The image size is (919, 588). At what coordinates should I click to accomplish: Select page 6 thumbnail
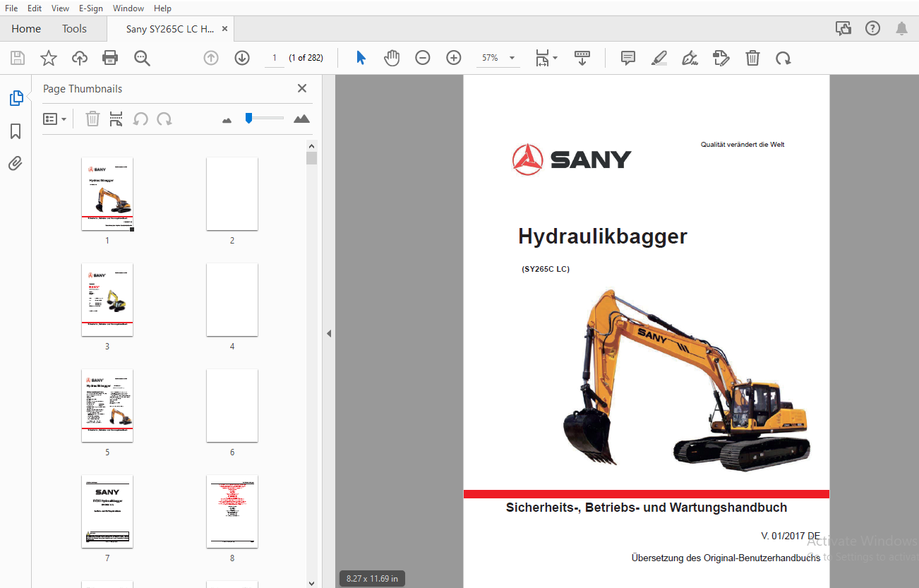pos(232,406)
